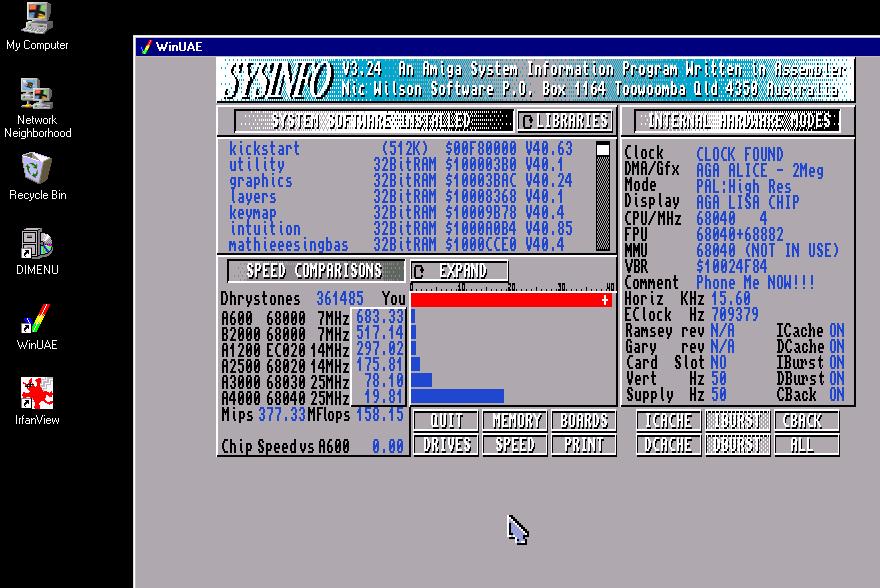Toggle the ICACHE button in SysInfo
Screen dimensions: 880x588
[668, 421]
